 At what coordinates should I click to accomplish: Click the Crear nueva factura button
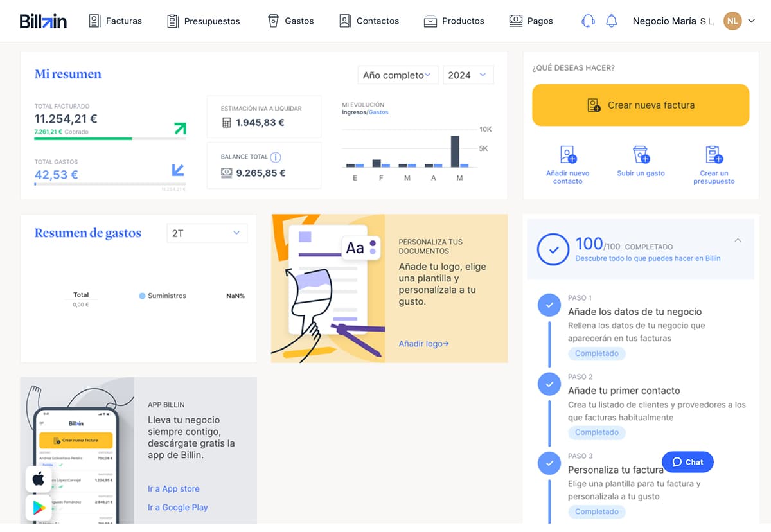pyautogui.click(x=641, y=105)
